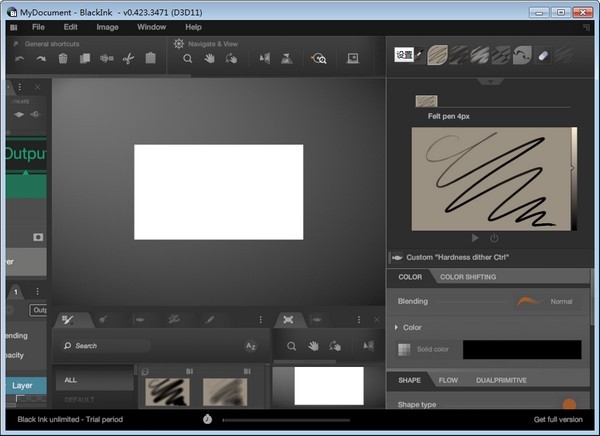Select the hand pan tool in top toolbar
The height and width of the screenshot is (436, 600).
pos(210,59)
